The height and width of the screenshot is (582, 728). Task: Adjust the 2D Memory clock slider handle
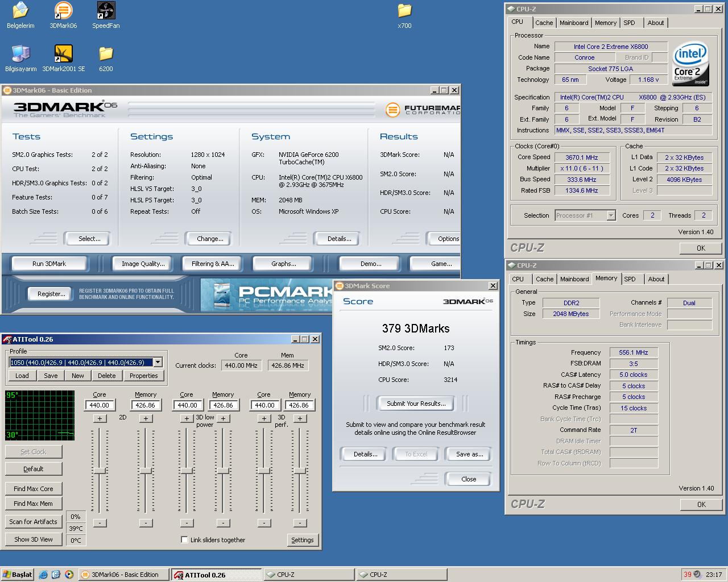pos(146,471)
